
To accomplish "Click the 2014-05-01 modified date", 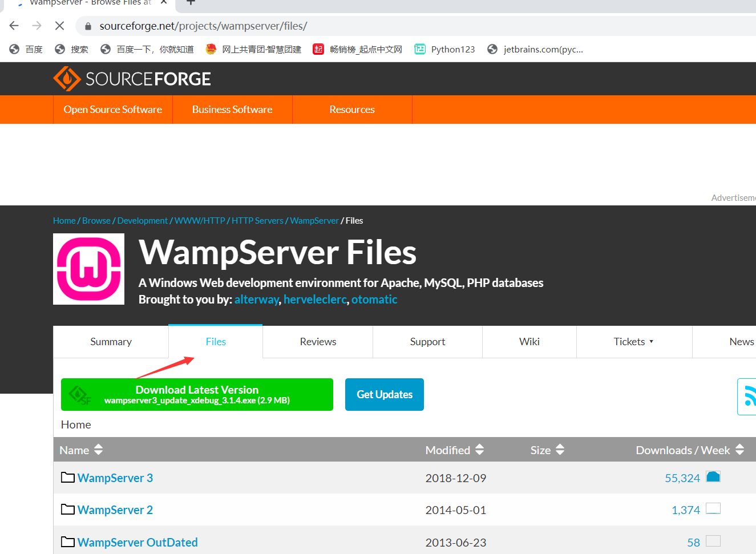I will click(x=456, y=510).
